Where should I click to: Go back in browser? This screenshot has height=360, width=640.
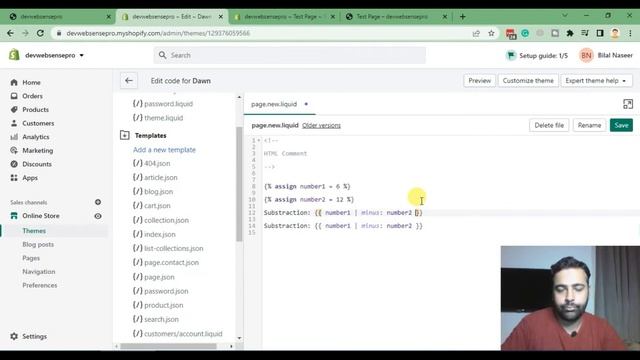tap(11, 33)
